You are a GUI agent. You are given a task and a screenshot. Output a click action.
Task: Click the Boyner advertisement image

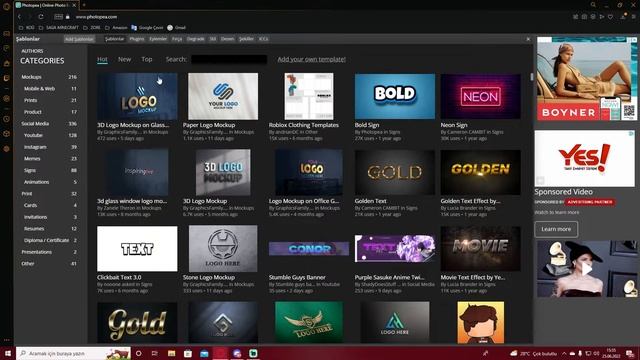click(587, 79)
